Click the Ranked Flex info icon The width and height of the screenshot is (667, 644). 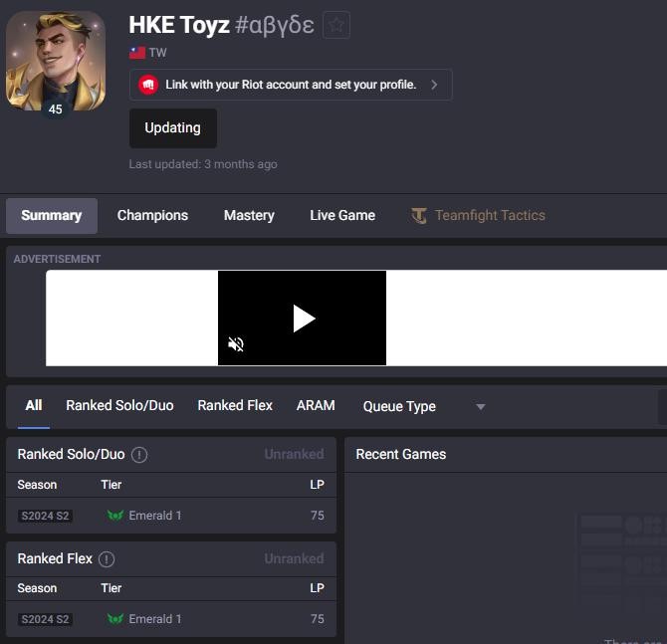tap(107, 559)
